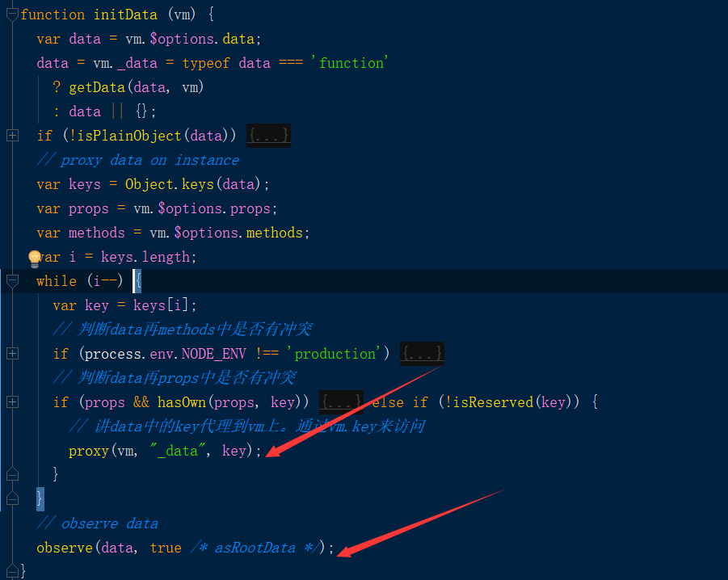
Task: Click 'var key = keys[i];' line
Action: tap(124, 305)
